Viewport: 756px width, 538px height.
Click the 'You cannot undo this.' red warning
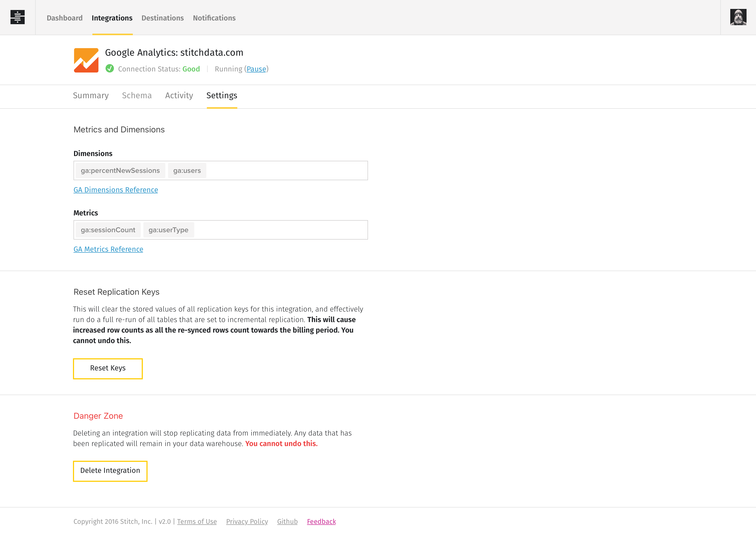tap(281, 444)
